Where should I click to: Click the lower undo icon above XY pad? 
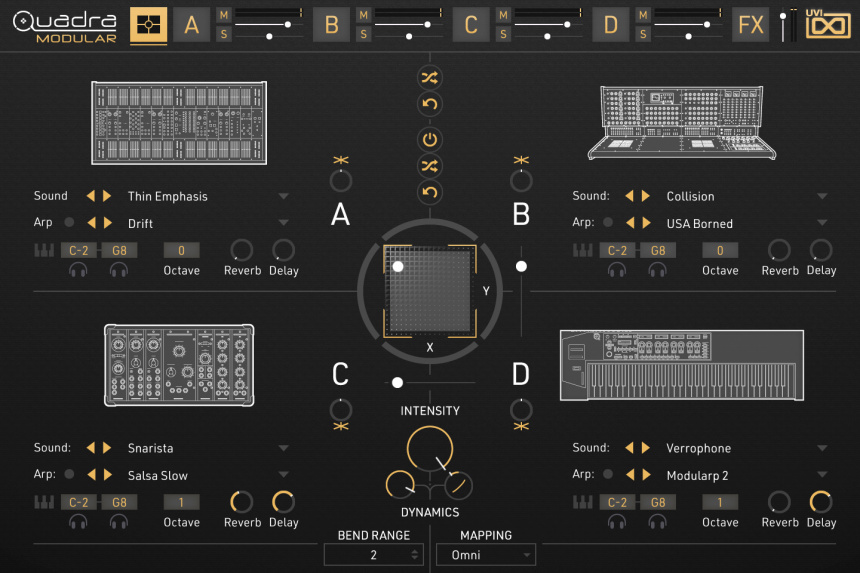click(x=429, y=192)
